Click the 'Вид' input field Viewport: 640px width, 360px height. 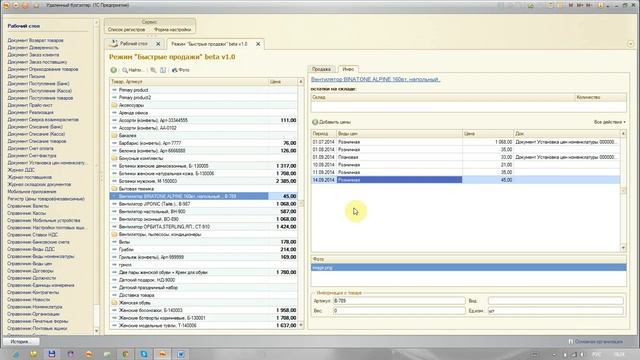pos(556,301)
